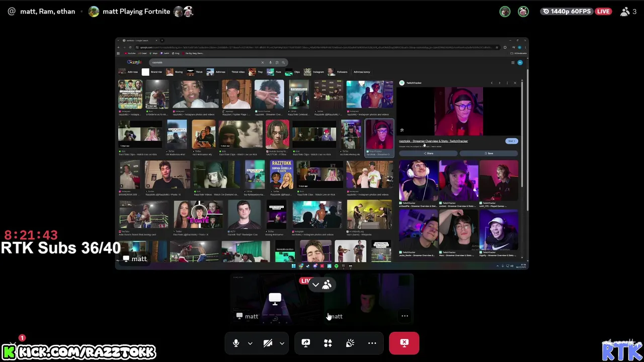Go to previous image in preview panel
Screen dimensions: 644x362
tap(492, 83)
